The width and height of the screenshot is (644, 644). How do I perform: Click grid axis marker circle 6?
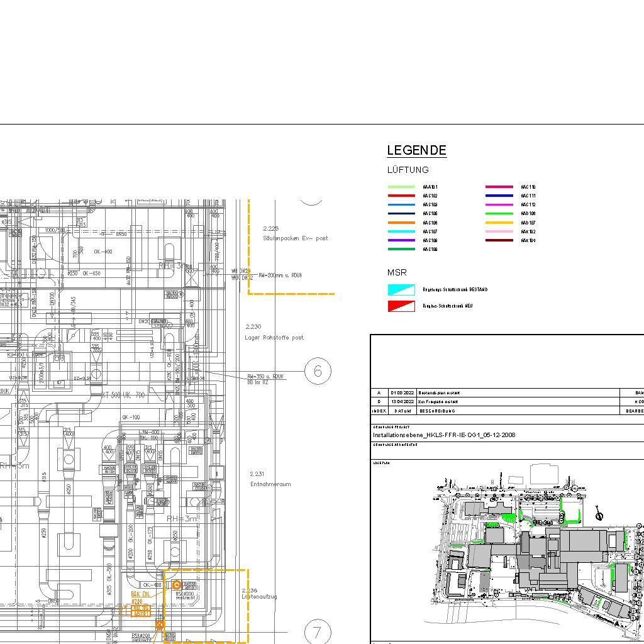pyautogui.click(x=318, y=371)
